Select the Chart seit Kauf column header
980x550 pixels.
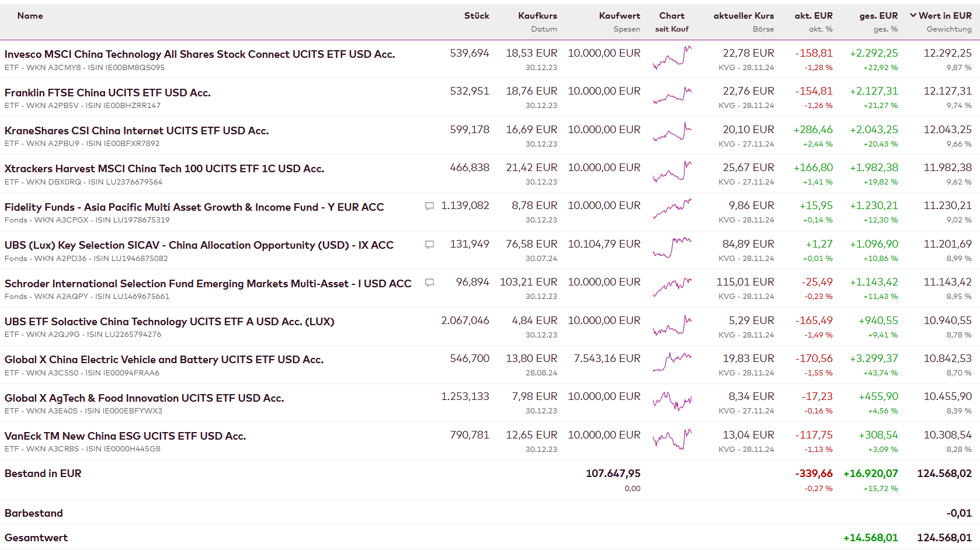pyautogui.click(x=672, y=16)
